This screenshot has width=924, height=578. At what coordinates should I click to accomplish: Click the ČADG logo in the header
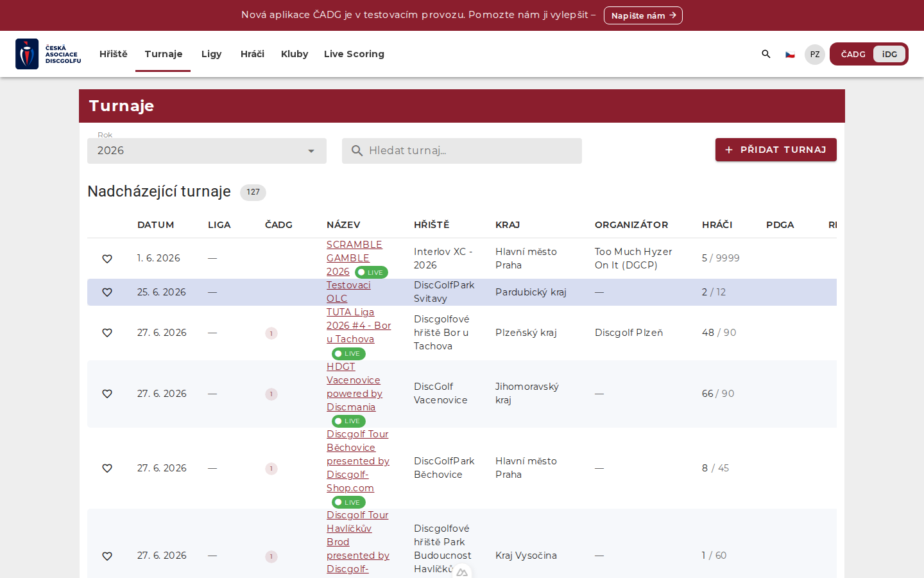pyautogui.click(x=49, y=54)
